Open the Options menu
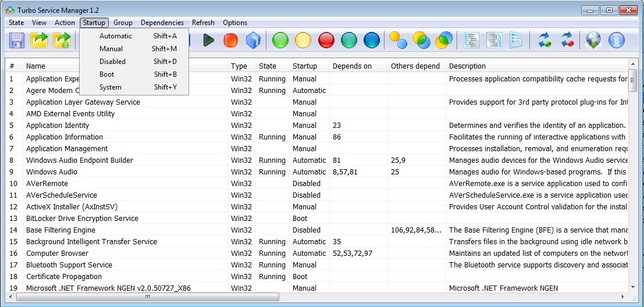Image resolution: width=644 pixels, height=307 pixels. 235,23
